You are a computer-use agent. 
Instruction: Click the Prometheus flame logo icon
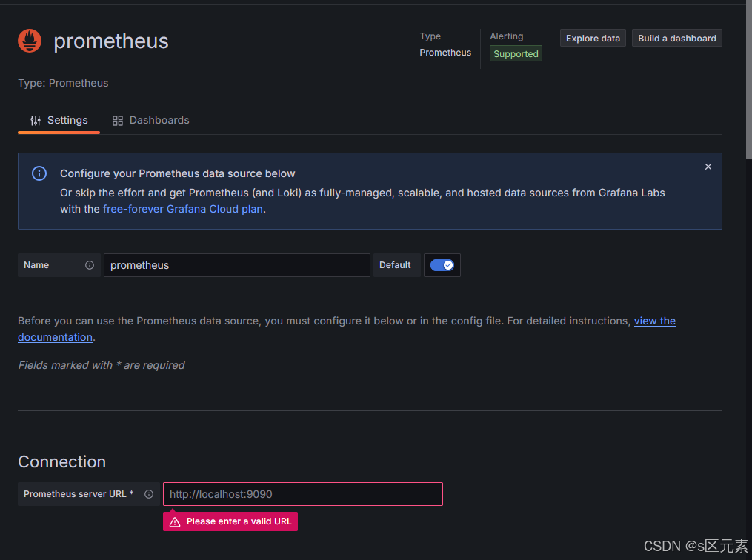tap(30, 41)
